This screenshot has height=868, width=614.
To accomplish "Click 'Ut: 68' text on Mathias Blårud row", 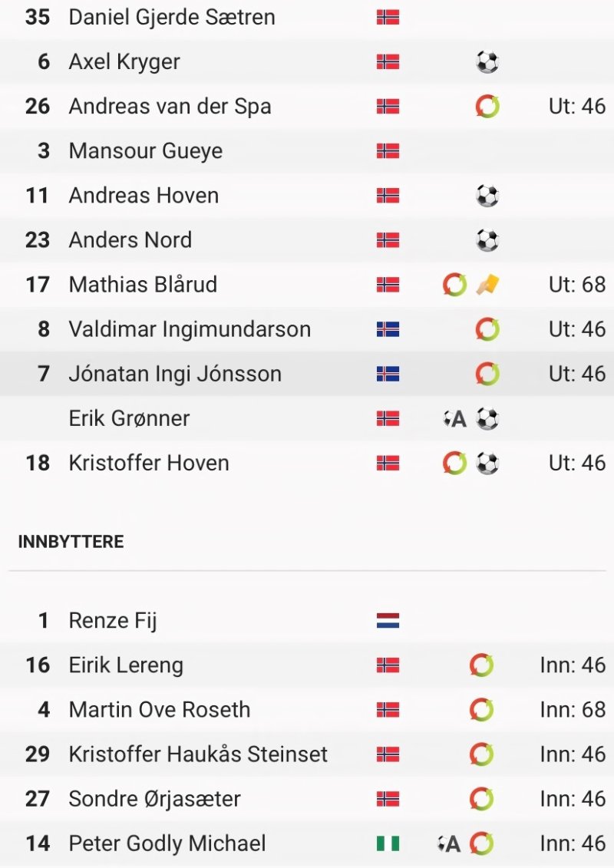I will coord(577,285).
